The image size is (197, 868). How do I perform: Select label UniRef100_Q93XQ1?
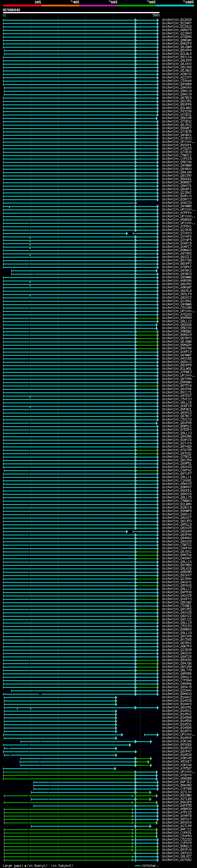tap(177, 454)
